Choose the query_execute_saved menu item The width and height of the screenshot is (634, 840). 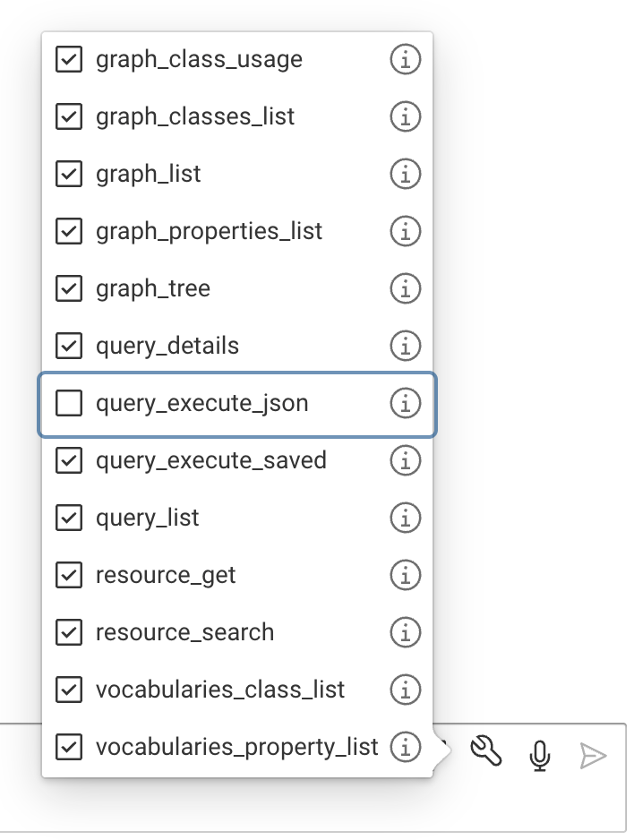210,461
